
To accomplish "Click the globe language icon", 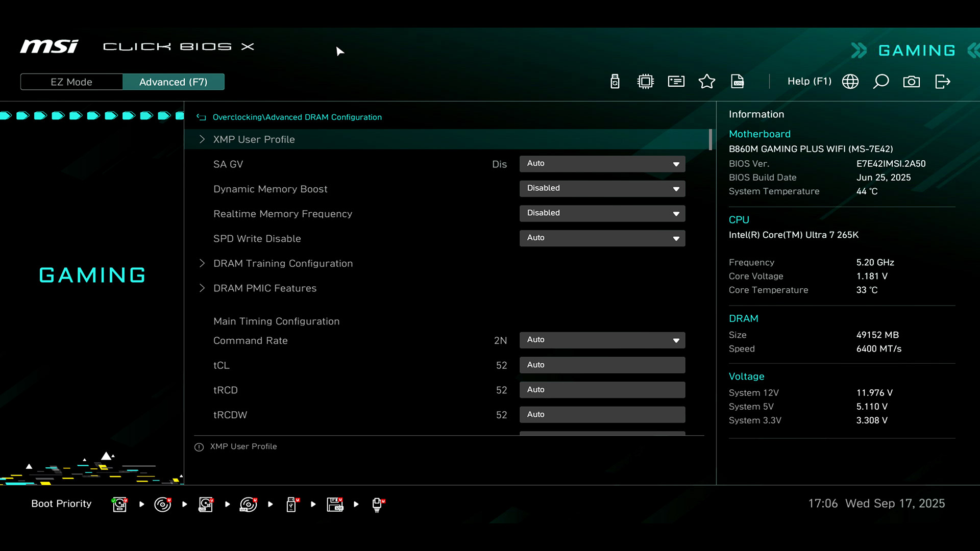I will [x=850, y=82].
